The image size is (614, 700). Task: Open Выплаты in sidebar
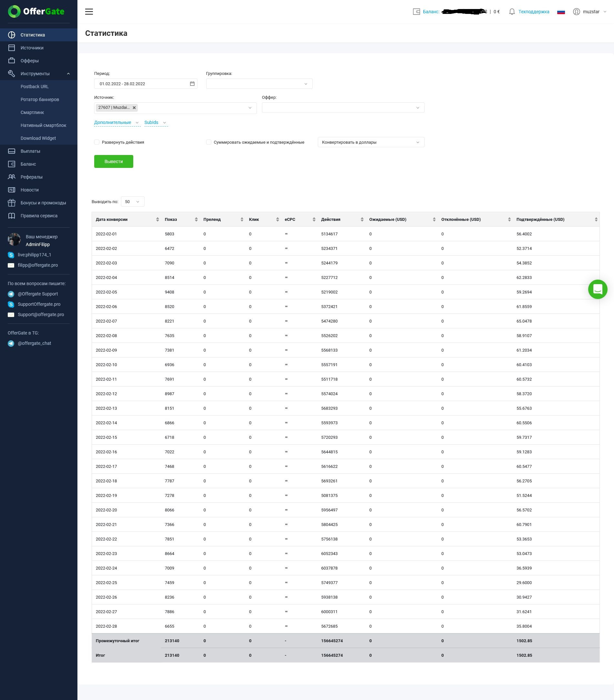click(39, 151)
